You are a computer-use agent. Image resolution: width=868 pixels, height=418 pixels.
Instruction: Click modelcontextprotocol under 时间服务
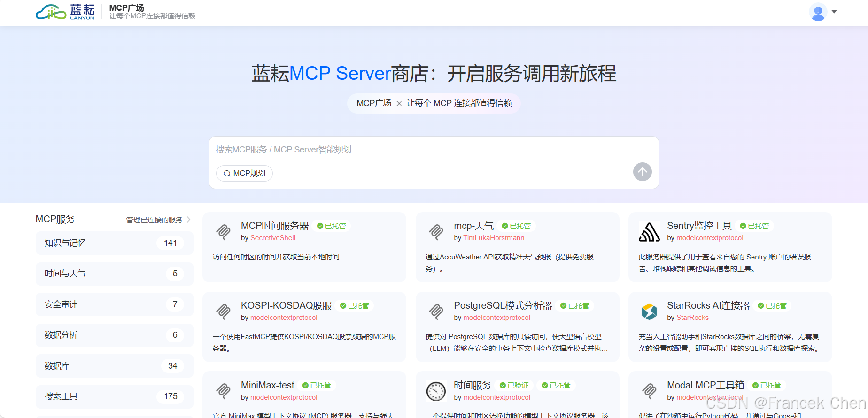(496, 397)
